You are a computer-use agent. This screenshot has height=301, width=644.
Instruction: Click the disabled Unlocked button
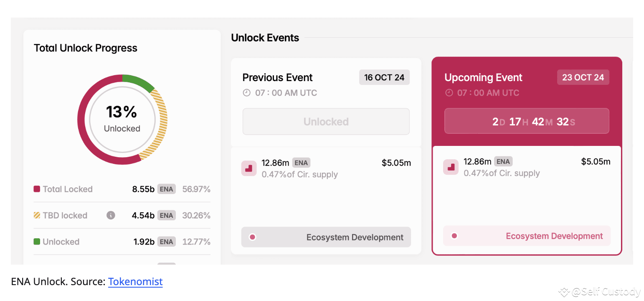[326, 122]
